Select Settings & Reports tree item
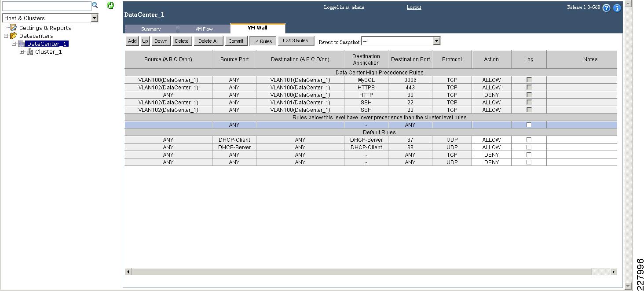This screenshot has width=644, height=291. 45,28
